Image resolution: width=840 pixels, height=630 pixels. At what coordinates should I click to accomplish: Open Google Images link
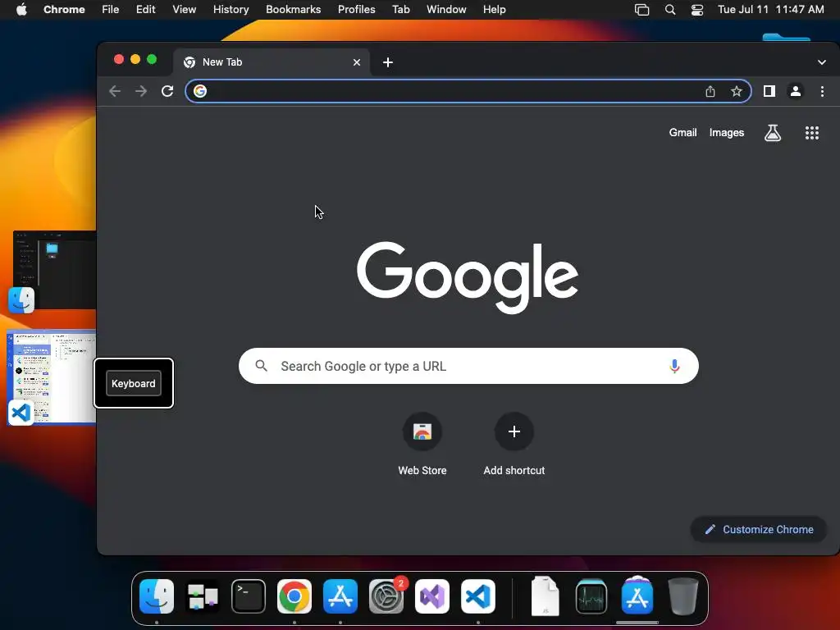(727, 133)
